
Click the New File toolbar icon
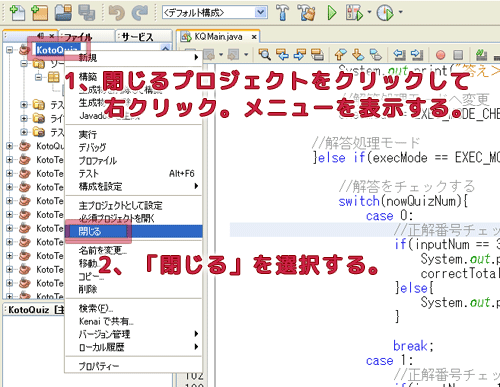(x=17, y=13)
